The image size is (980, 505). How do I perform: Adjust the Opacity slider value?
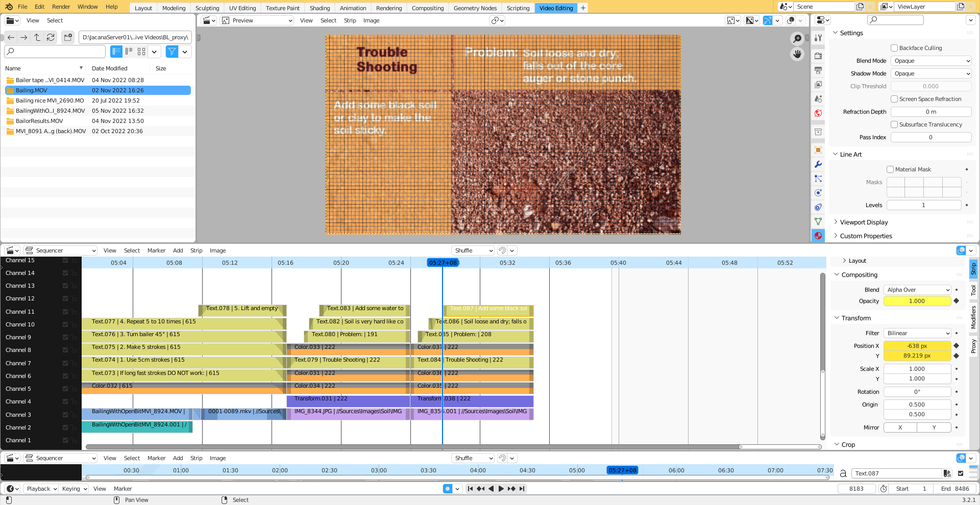click(917, 301)
